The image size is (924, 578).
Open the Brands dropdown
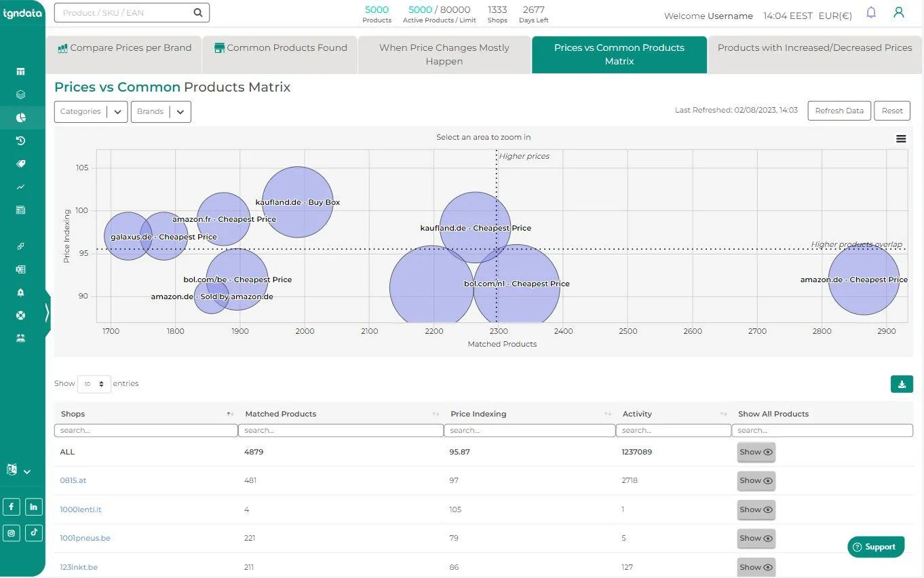point(161,111)
